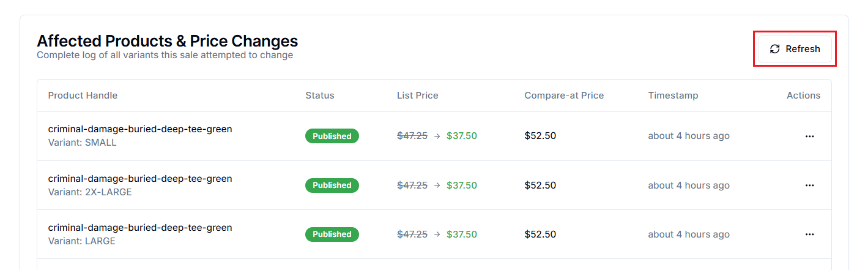Click 'Variant: 2X-LARGE' text

[x=90, y=192]
